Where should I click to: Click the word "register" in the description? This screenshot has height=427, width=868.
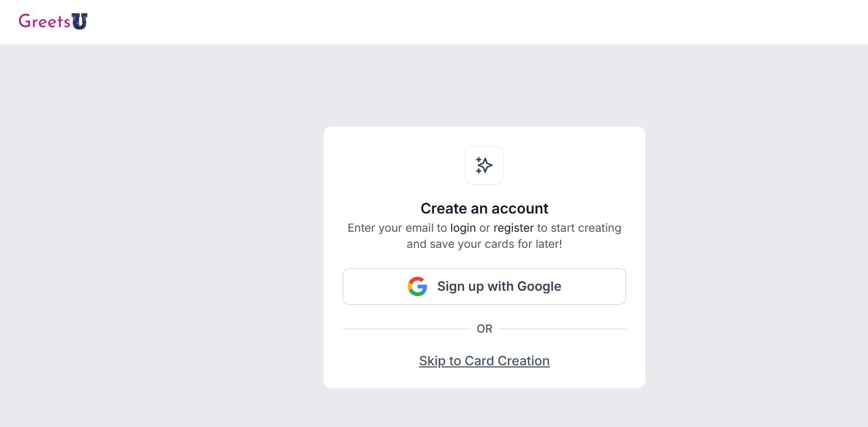click(513, 228)
